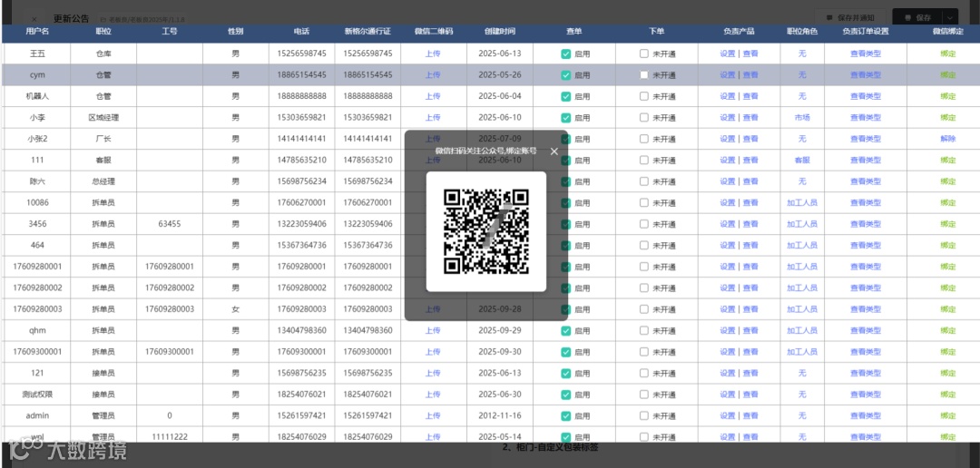Select the 区域经理 position cell

point(103,118)
